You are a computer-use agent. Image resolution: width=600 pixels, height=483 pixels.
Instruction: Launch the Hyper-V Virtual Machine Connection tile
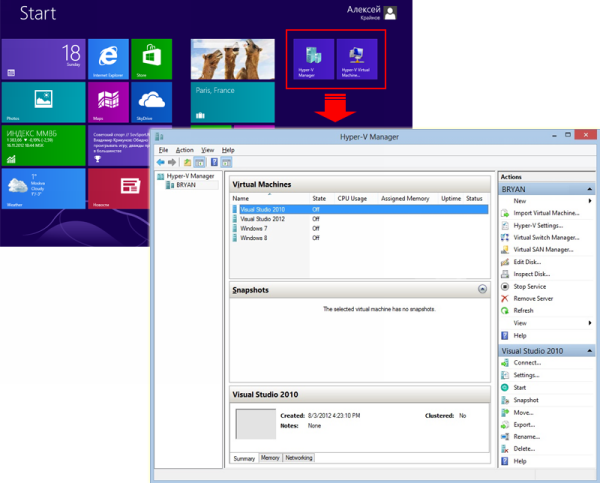356,60
